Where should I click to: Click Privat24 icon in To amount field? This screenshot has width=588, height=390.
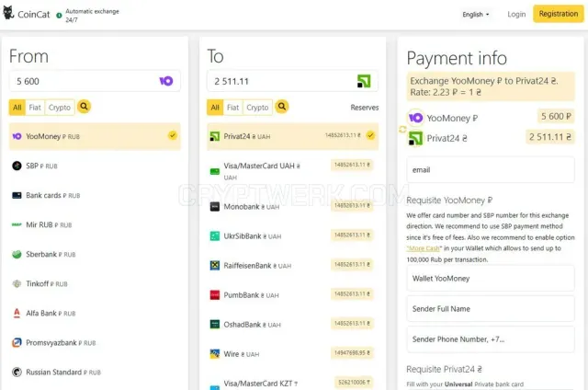[x=364, y=81]
